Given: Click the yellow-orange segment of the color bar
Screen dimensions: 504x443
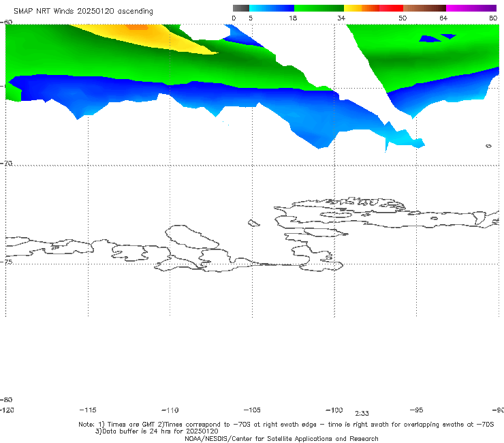Looking at the screenshot, I should point(362,8).
